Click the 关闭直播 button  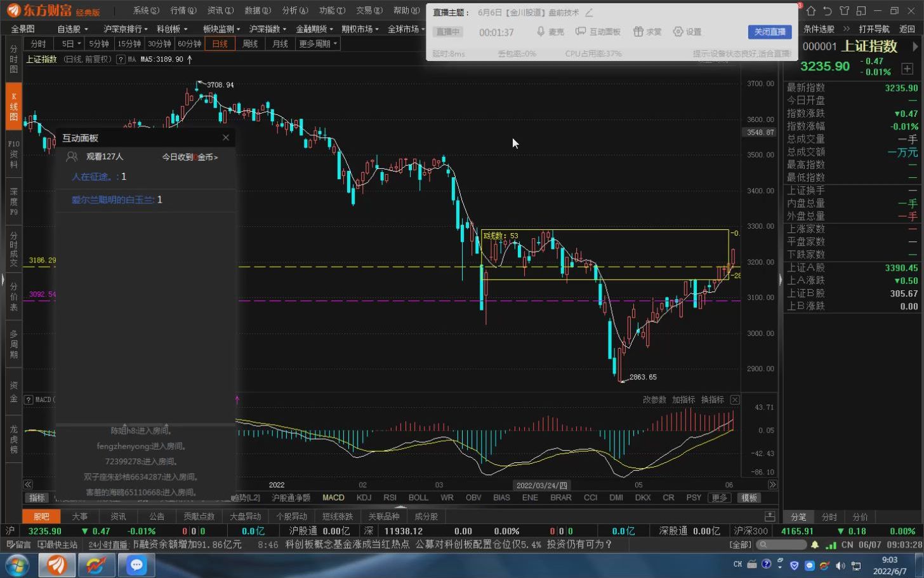pyautogui.click(x=769, y=32)
